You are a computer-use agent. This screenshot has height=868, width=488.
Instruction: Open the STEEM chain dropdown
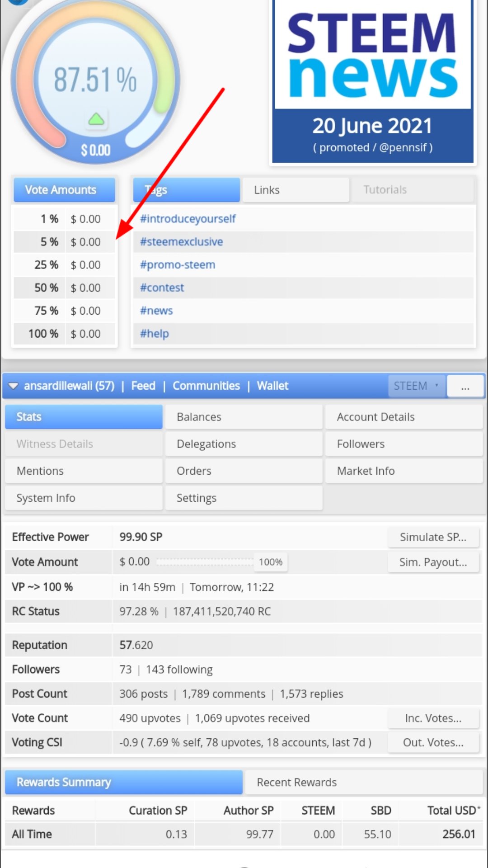pyautogui.click(x=417, y=386)
